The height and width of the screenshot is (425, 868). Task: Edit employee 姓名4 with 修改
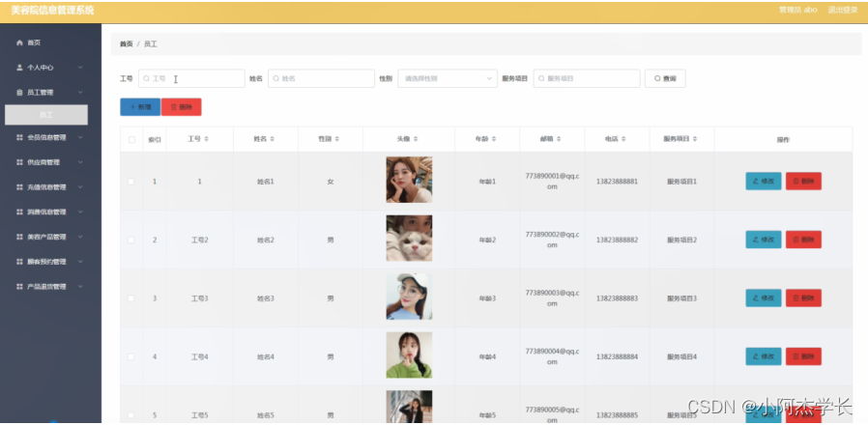pos(764,356)
